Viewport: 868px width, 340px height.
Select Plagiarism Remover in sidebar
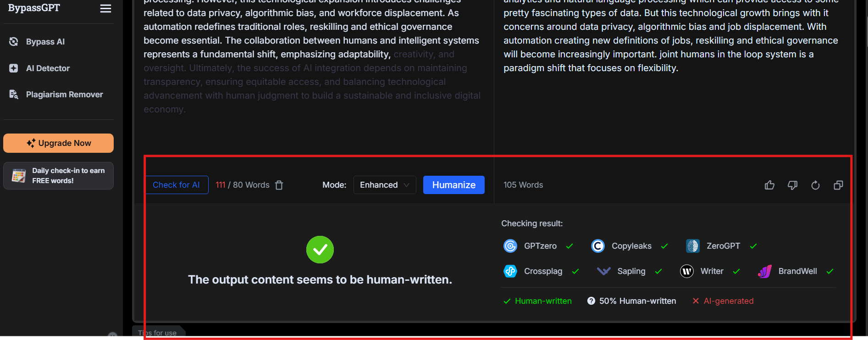(64, 95)
